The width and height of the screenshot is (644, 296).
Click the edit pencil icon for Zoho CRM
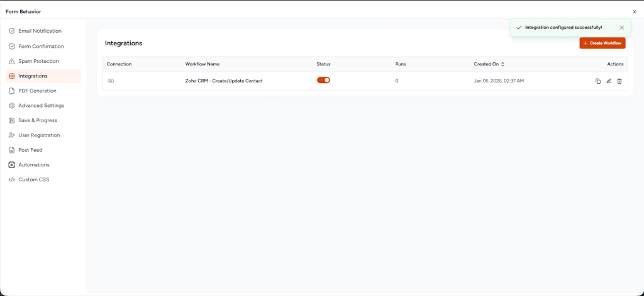tap(609, 81)
